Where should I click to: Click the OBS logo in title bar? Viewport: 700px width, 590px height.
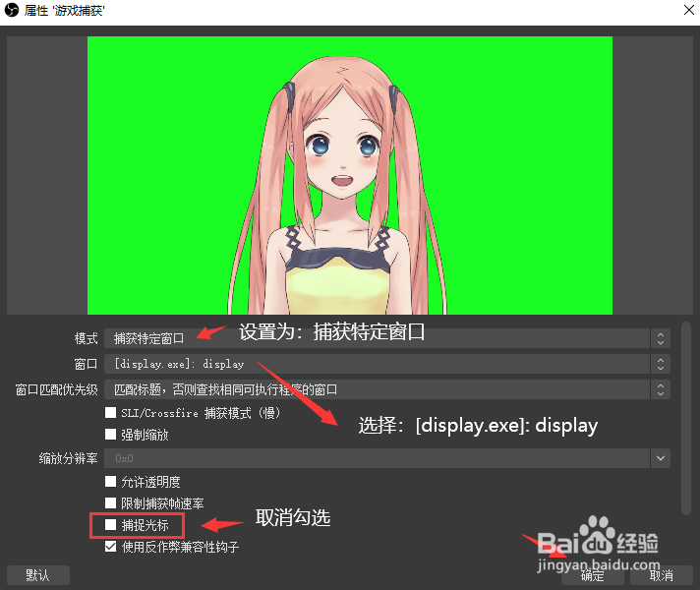[x=12, y=10]
